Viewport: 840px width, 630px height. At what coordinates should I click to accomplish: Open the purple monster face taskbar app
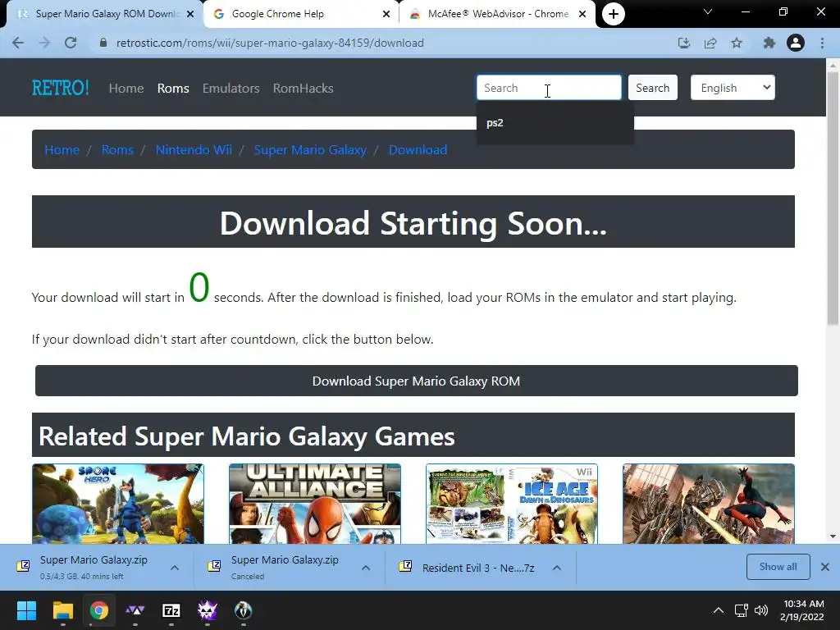(x=208, y=610)
